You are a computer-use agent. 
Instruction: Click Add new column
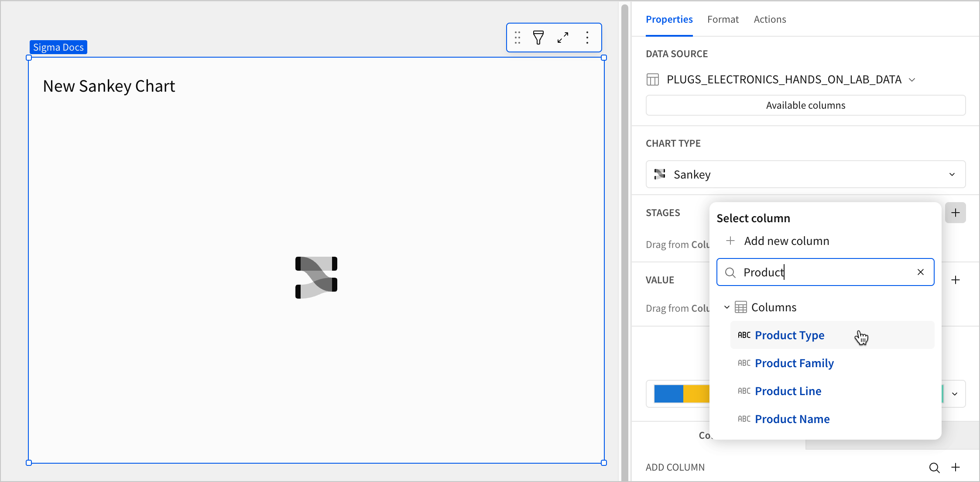786,241
